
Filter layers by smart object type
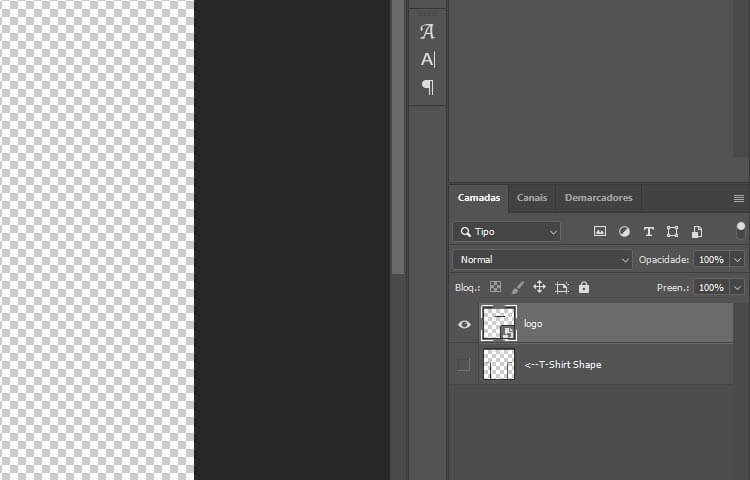tap(696, 231)
